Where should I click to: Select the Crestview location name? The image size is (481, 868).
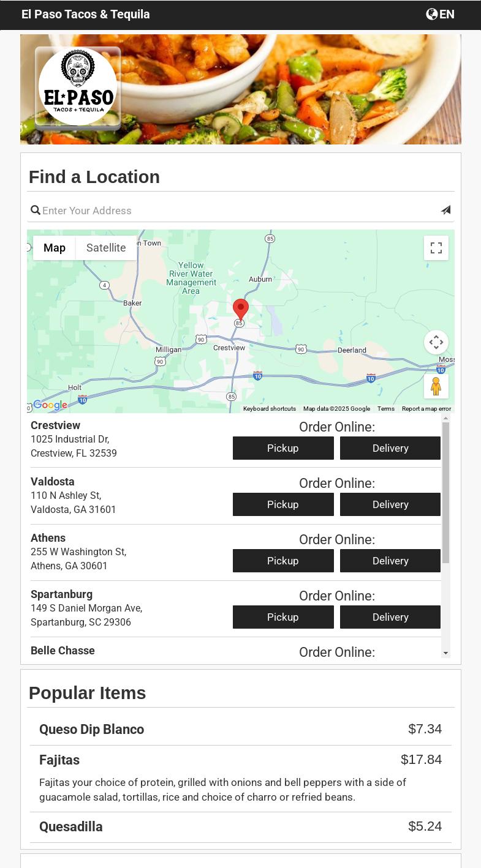(x=56, y=425)
